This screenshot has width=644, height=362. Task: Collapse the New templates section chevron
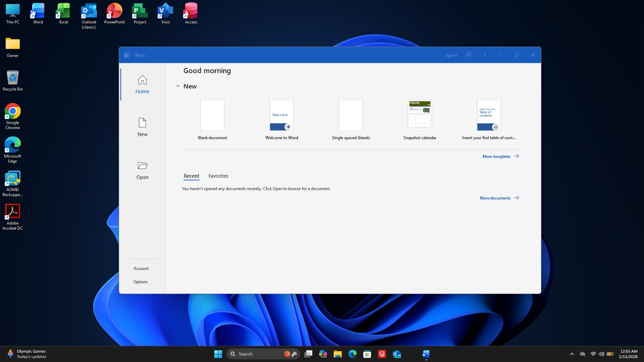pos(178,86)
